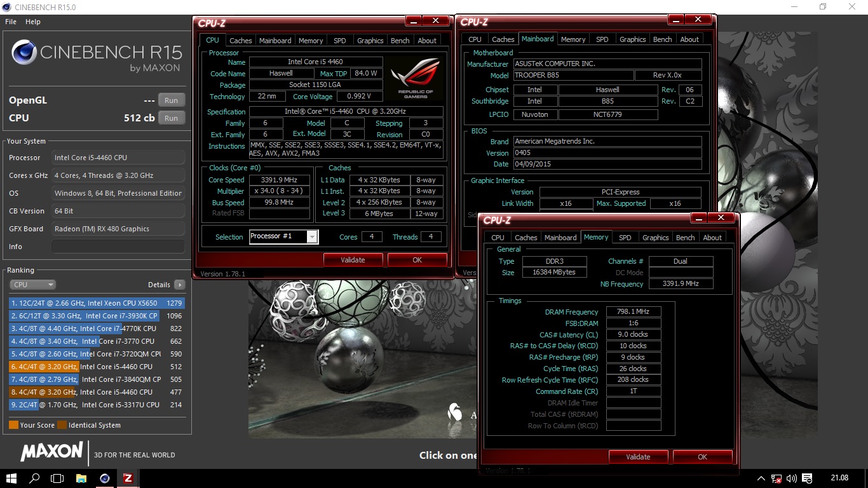The height and width of the screenshot is (488, 868).
Task: Select ranking row Core i7-3720QM
Action: tap(97, 354)
